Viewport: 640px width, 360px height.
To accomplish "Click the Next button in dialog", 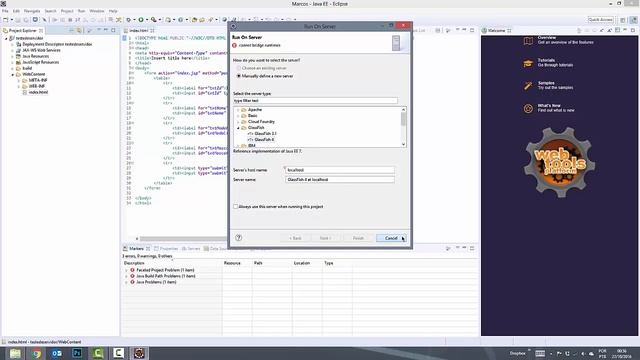I will click(x=325, y=238).
